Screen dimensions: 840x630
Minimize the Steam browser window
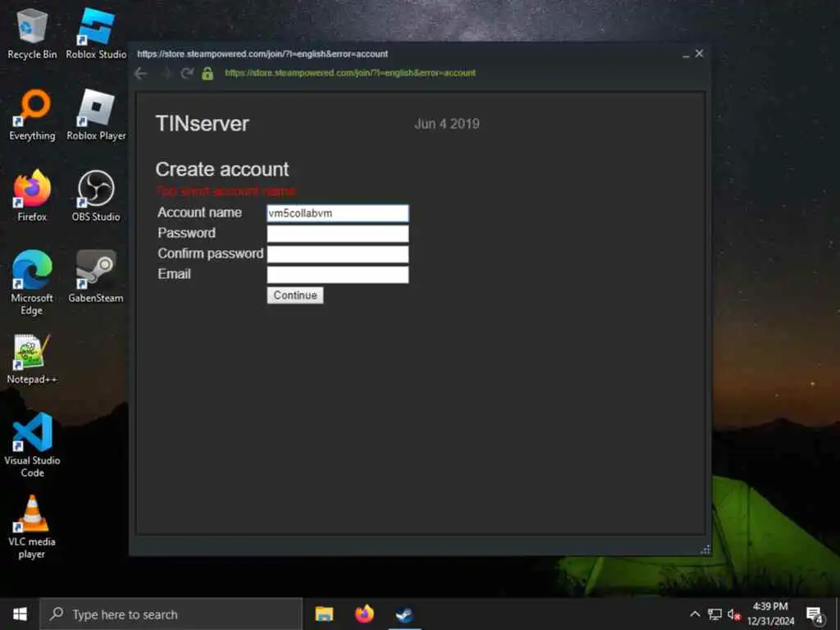click(686, 54)
